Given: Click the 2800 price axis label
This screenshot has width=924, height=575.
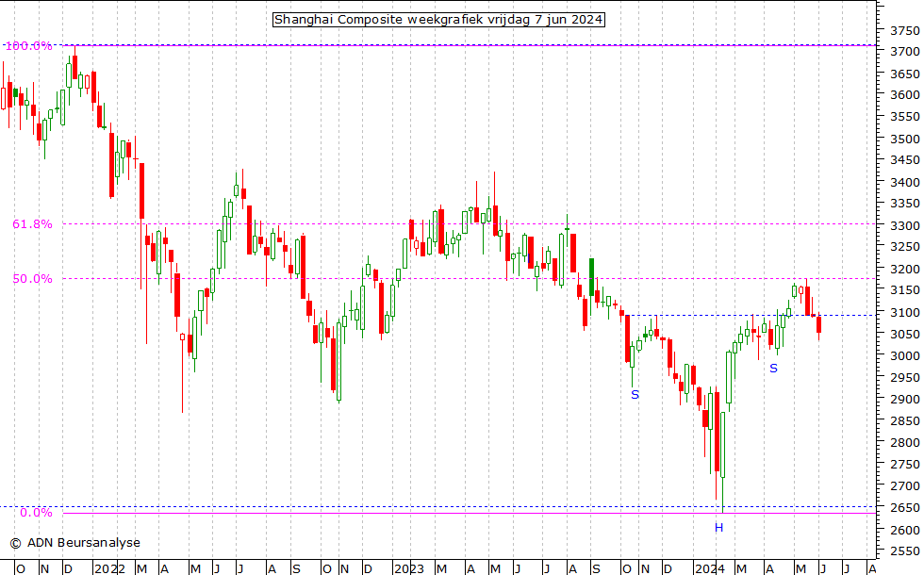Looking at the screenshot, I should coord(906,443).
